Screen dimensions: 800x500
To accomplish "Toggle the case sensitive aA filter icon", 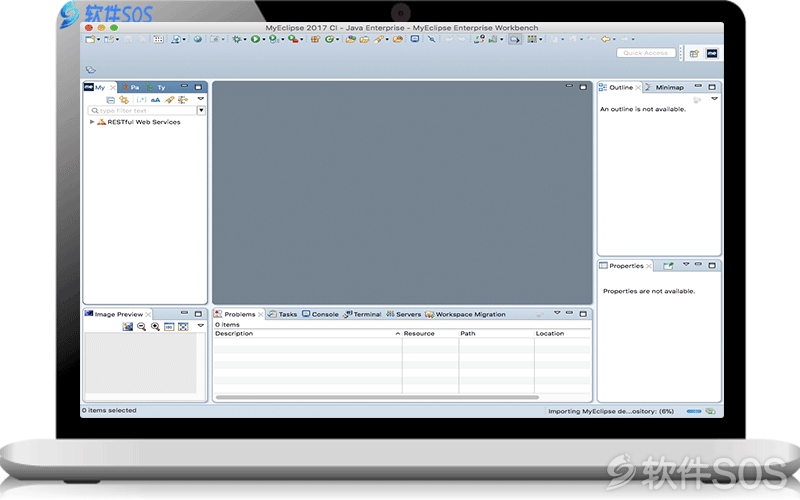I will coord(155,100).
